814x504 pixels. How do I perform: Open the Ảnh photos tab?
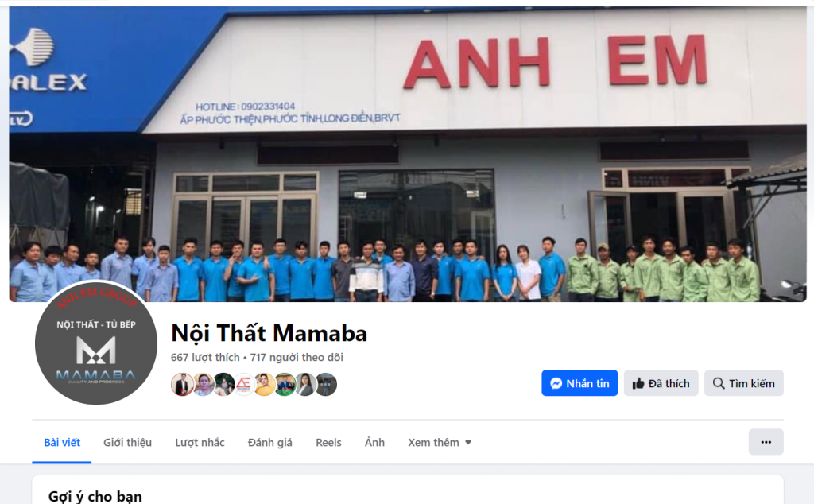375,442
